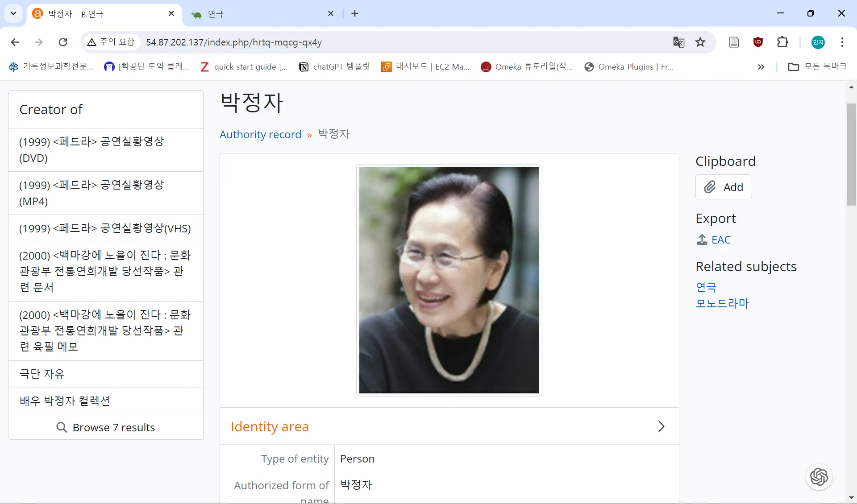Open the Authority record breadcrumb link
Viewport: 857px width, 504px height.
[260, 135]
